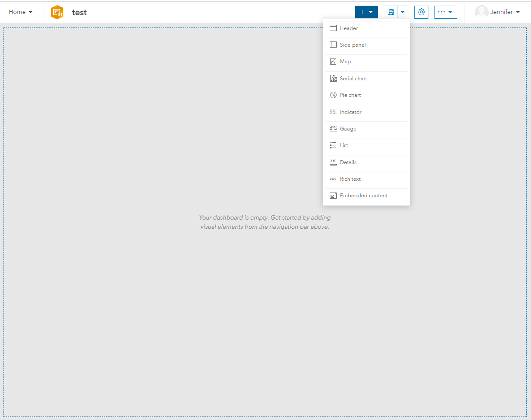Screen dimensions: 531x420
Task: Click Jennifer's profile avatar picture
Action: pos(482,12)
